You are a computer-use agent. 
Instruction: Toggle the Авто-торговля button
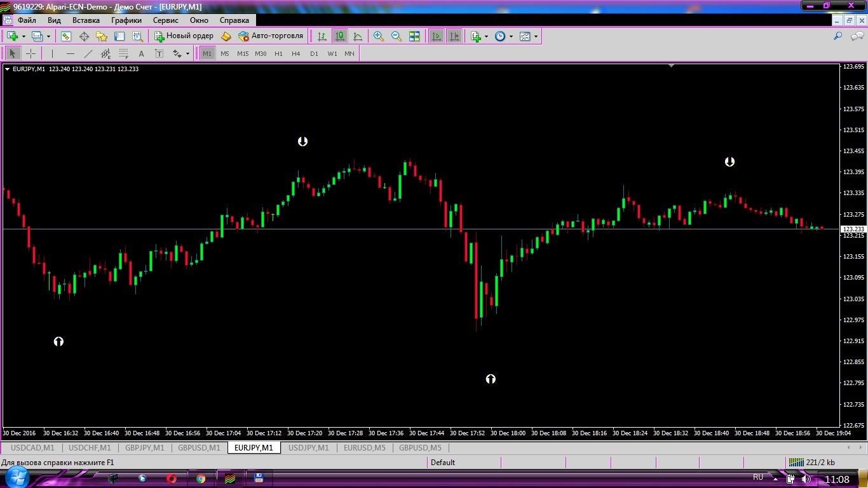[271, 36]
